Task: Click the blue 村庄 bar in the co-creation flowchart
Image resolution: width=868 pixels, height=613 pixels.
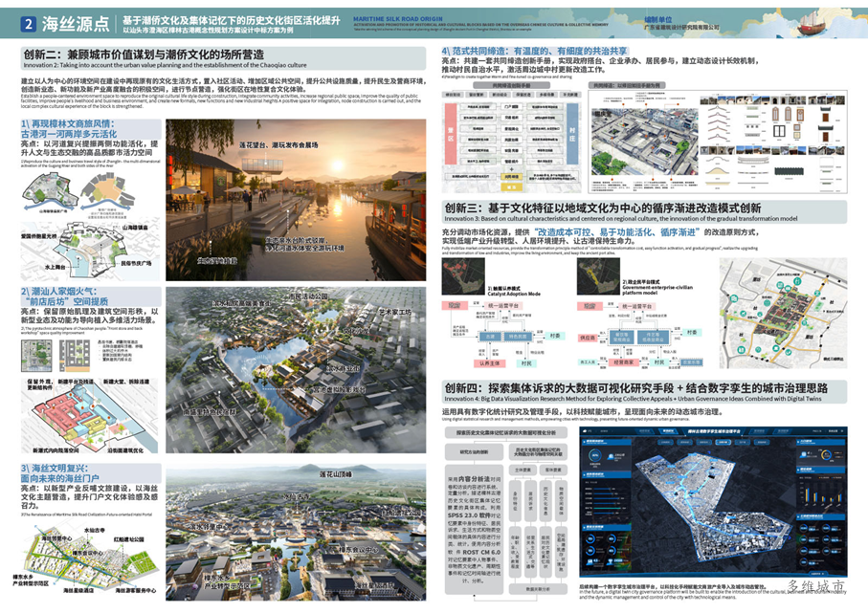Action: 572,133
